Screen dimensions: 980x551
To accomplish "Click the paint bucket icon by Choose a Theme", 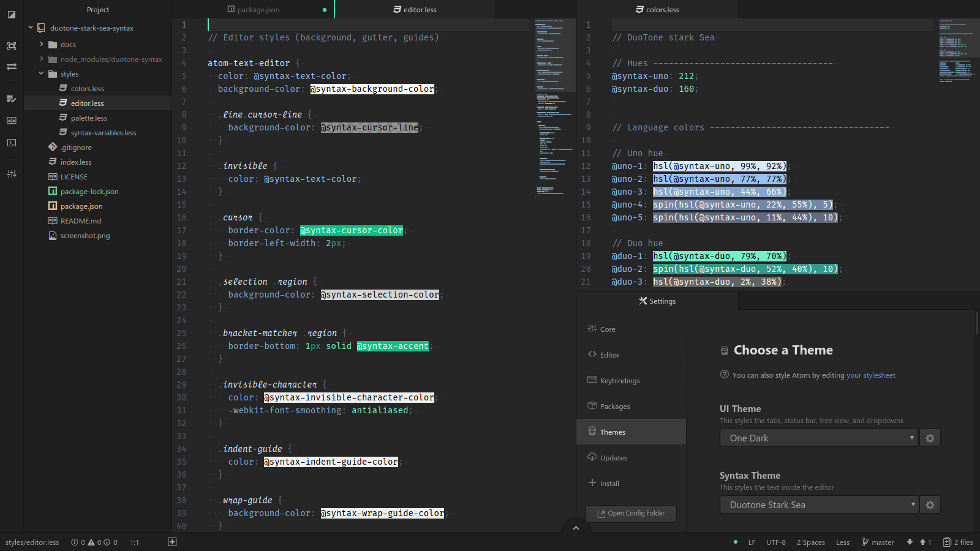I will pyautogui.click(x=725, y=350).
